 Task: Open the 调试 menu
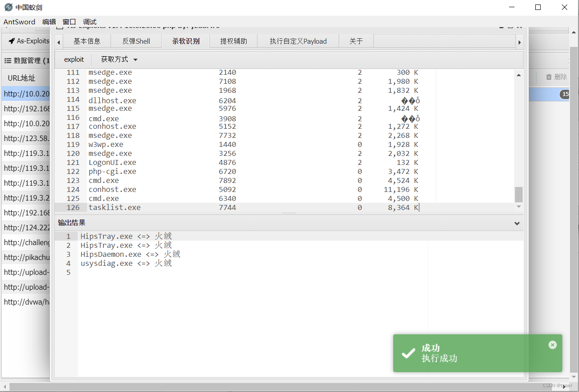pos(90,22)
